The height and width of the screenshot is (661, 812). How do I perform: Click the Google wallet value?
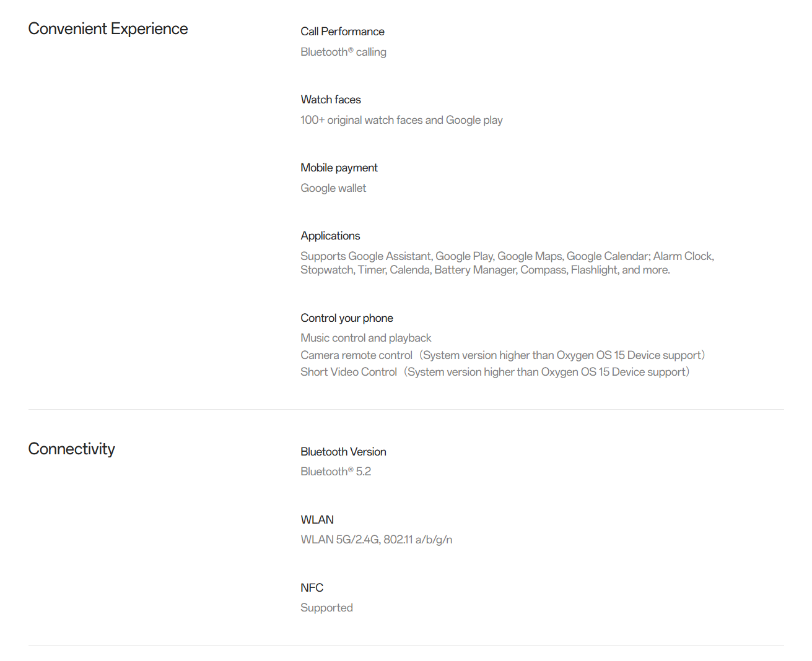pyautogui.click(x=333, y=188)
